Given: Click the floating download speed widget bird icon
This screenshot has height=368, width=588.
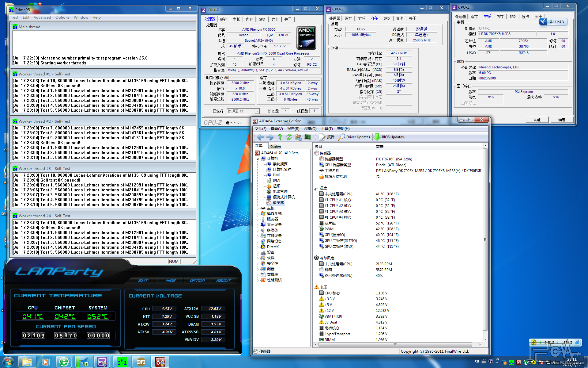Looking at the screenshot, I should pos(543,21).
